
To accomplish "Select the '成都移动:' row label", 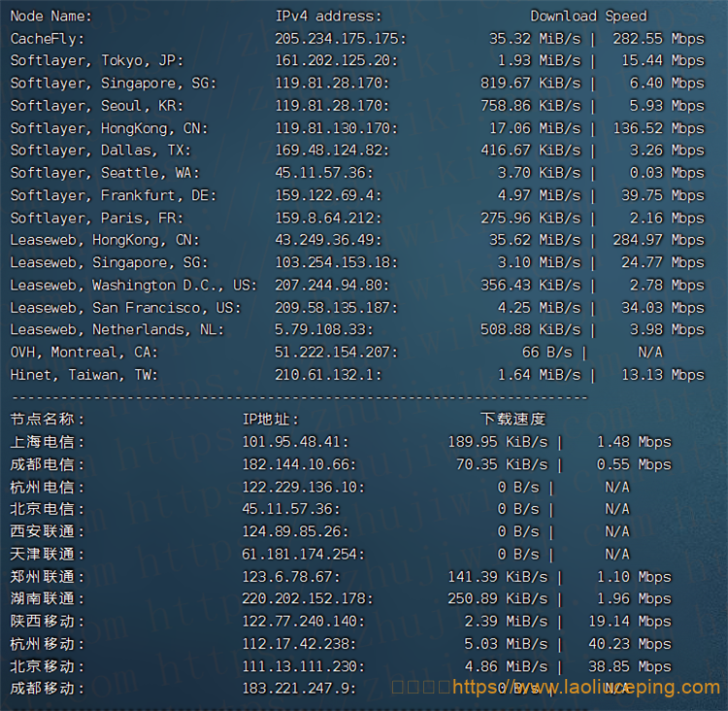I will coord(48,689).
